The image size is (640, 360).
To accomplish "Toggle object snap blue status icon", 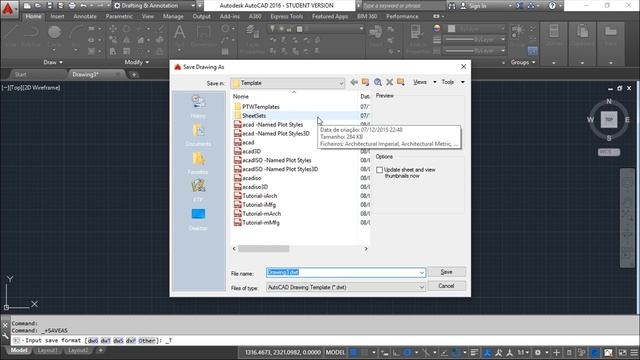I will pyautogui.click(x=456, y=352).
